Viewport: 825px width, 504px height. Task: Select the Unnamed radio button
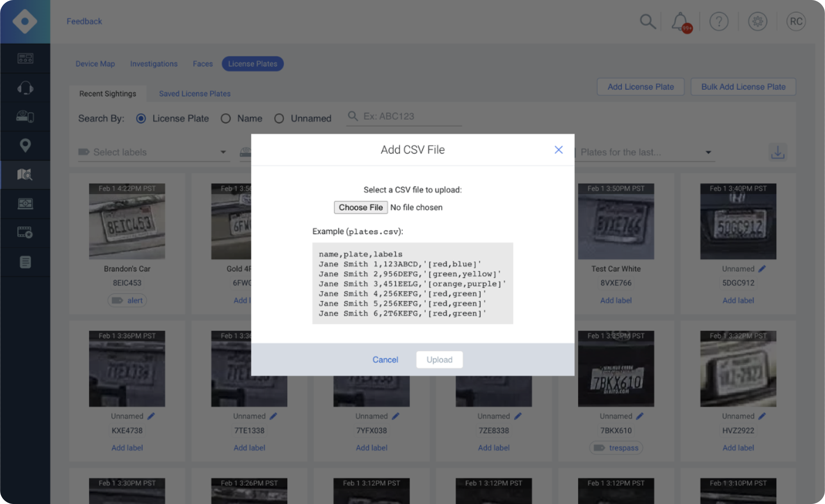coord(279,119)
